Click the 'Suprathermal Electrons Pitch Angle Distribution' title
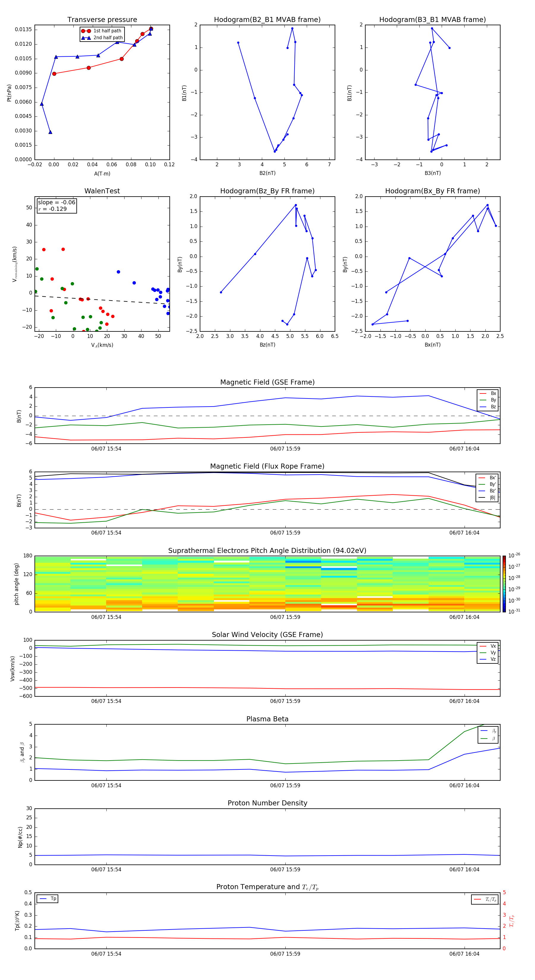 267,551
